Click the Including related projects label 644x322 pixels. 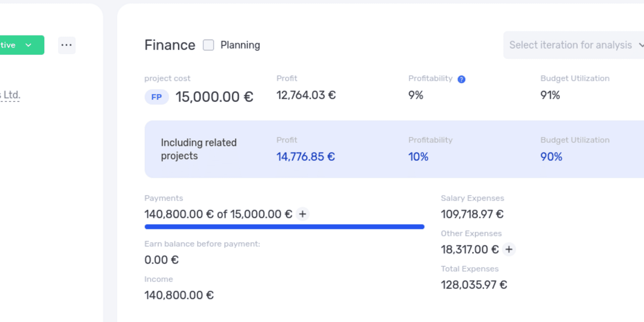pos(199,149)
